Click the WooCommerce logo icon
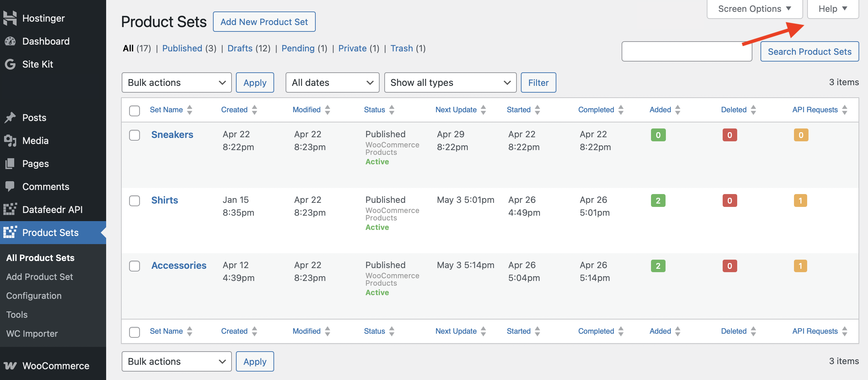 [x=10, y=366]
